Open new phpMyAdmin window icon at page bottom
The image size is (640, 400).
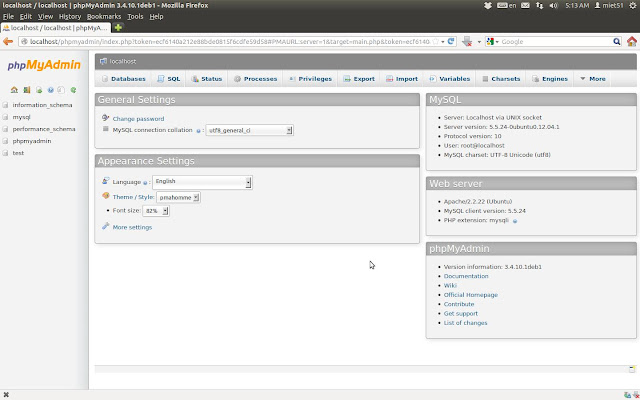click(632, 369)
